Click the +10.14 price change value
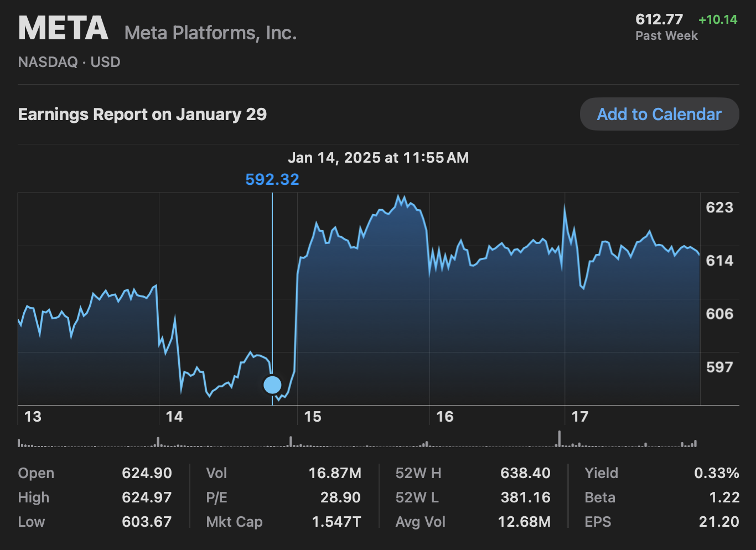 coord(718,19)
